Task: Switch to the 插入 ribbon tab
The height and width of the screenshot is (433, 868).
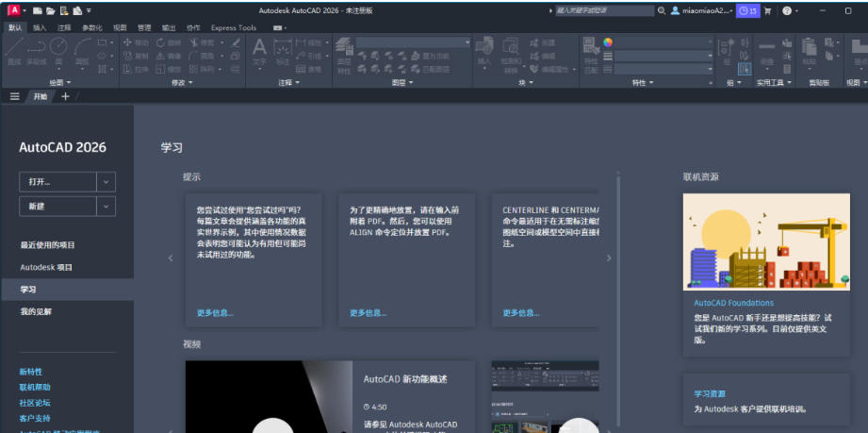Action: click(40, 28)
